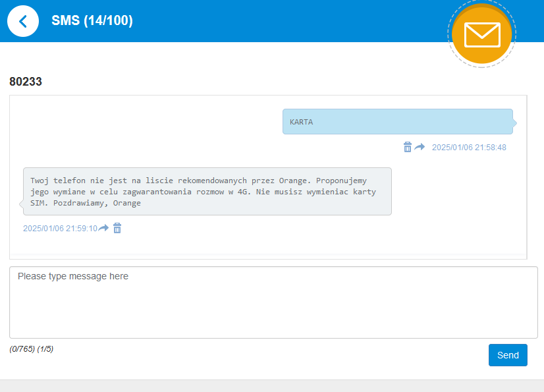Select the blue KARTA message bubble
544x392 pixels.
point(397,122)
